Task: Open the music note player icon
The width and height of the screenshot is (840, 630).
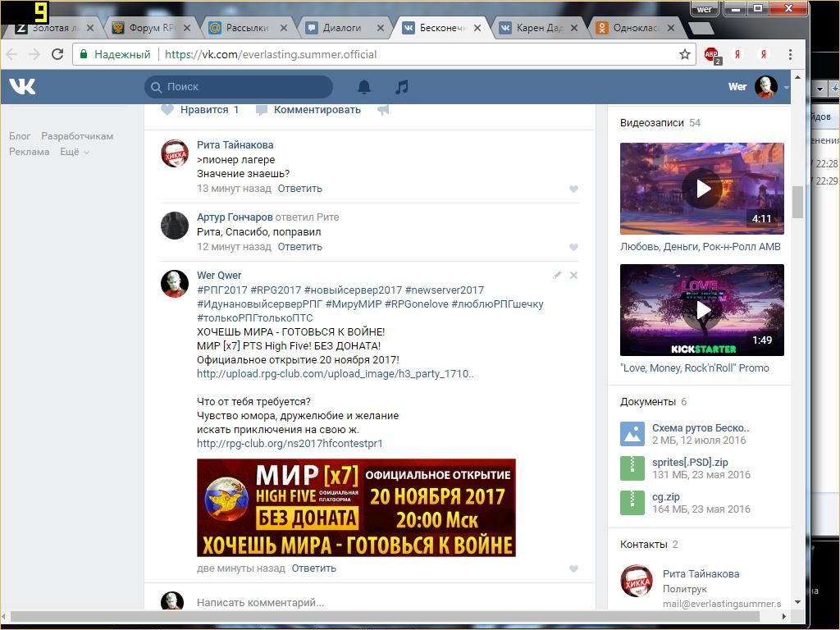Action: [x=401, y=86]
